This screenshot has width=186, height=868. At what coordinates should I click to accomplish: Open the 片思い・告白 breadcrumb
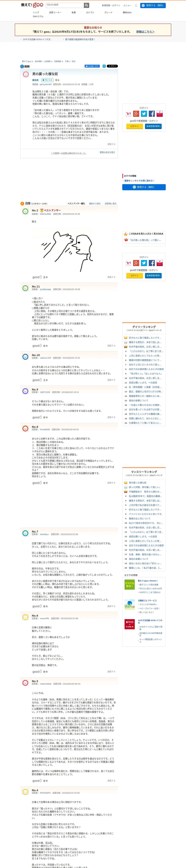click(x=70, y=61)
